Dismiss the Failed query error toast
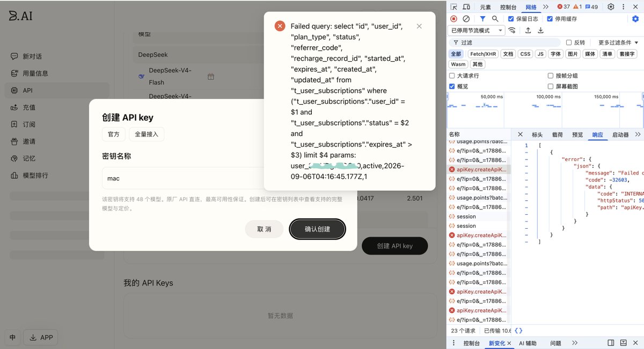644x349 pixels. pos(419,26)
